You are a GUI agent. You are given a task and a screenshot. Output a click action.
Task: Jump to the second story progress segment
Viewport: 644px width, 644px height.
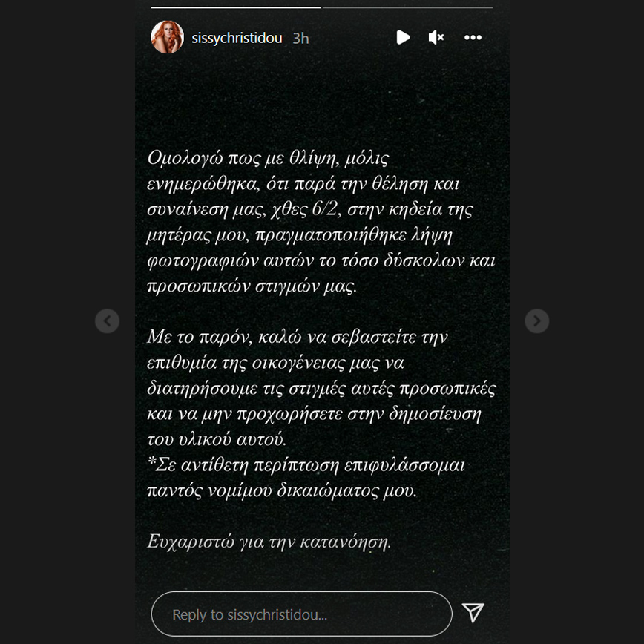point(407,7)
